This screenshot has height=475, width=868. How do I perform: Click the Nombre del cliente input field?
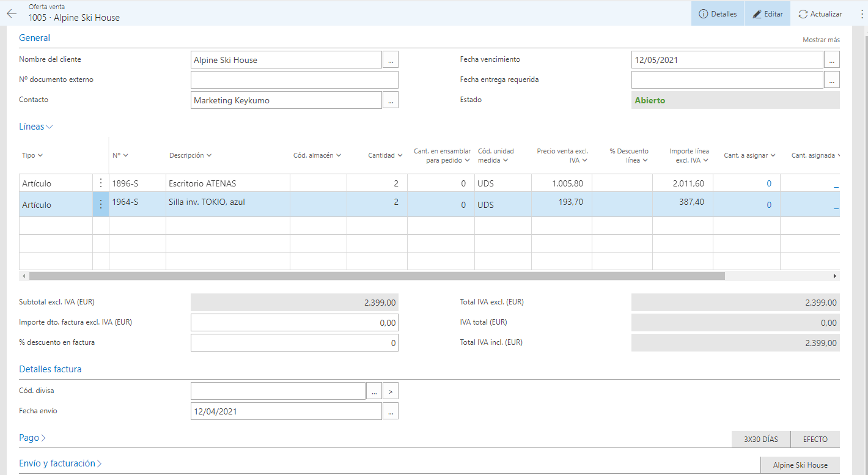coord(287,60)
